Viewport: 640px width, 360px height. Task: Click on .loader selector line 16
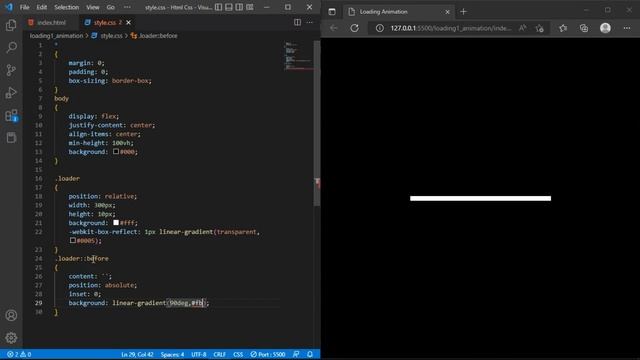coord(67,178)
